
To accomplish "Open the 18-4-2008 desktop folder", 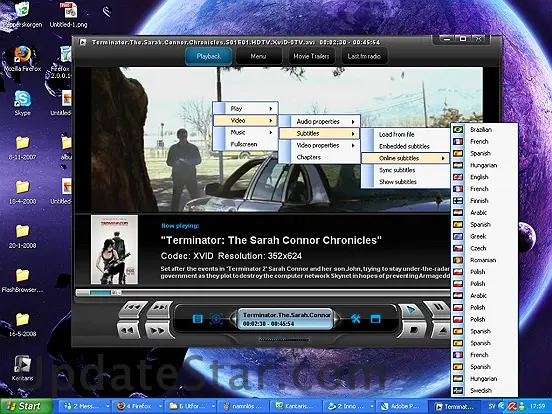I will [23, 192].
